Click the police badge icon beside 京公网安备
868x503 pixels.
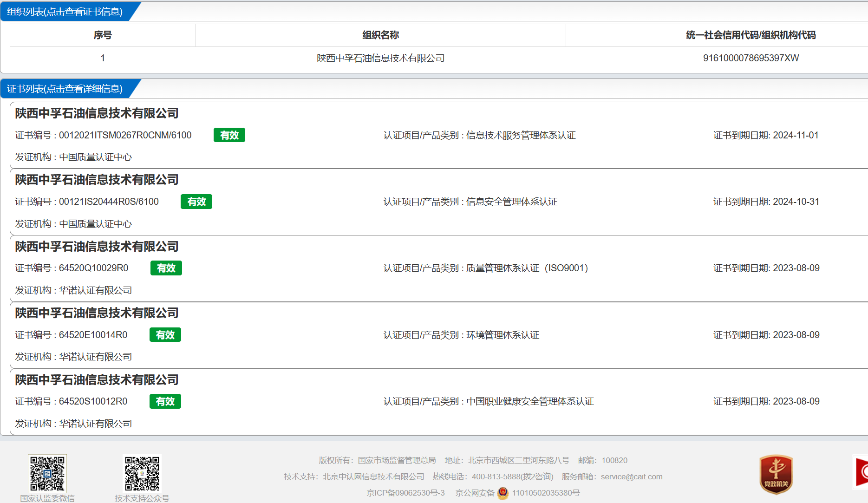(x=503, y=493)
